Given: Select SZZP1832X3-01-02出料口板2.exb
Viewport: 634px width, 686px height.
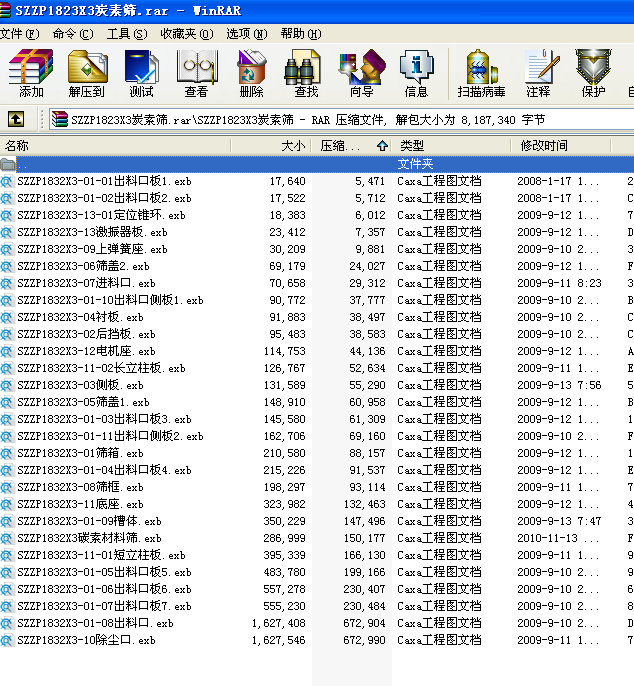Looking at the screenshot, I should coord(104,198).
